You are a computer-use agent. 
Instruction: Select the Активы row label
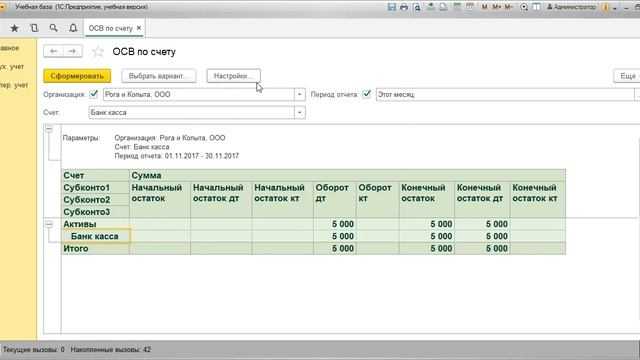(80, 224)
